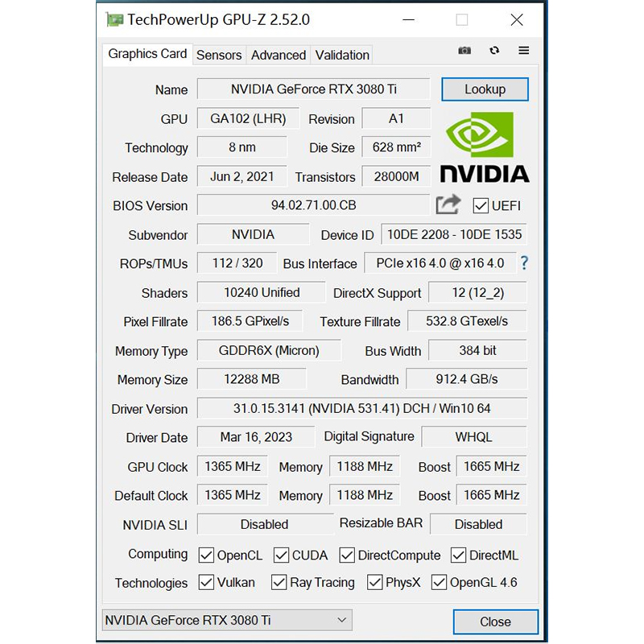Toggle the OpenCL checkbox
This screenshot has width=644, height=644.
(206, 555)
